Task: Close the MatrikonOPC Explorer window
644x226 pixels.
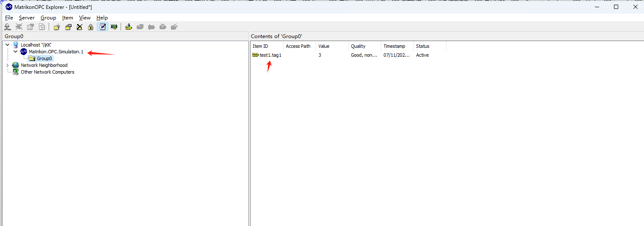Action: pyautogui.click(x=635, y=7)
